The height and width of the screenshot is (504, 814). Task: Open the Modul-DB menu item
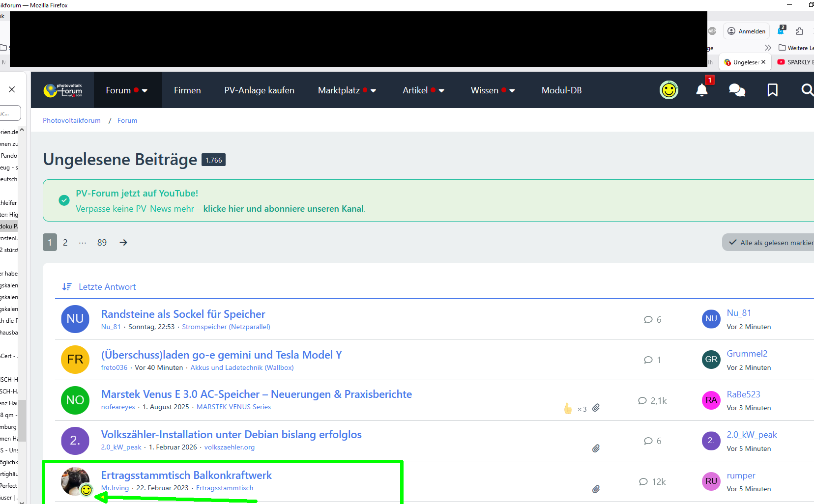(561, 90)
